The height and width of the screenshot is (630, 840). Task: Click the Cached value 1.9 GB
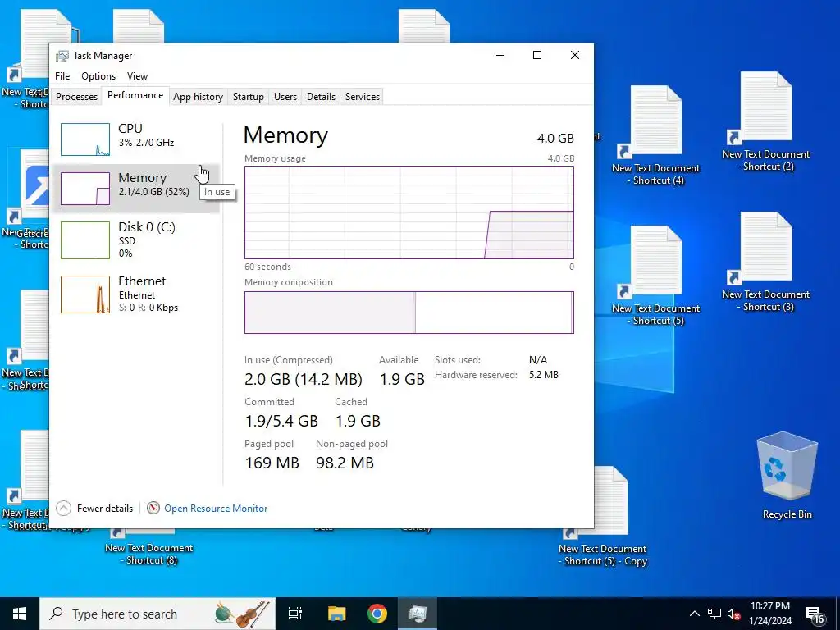pyautogui.click(x=358, y=421)
